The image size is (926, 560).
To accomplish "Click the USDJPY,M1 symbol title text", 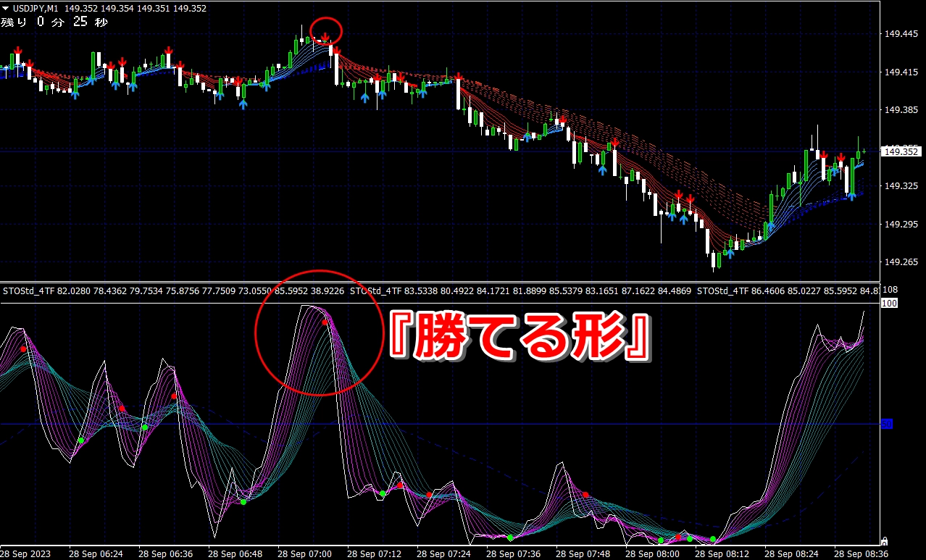I will click(x=36, y=9).
